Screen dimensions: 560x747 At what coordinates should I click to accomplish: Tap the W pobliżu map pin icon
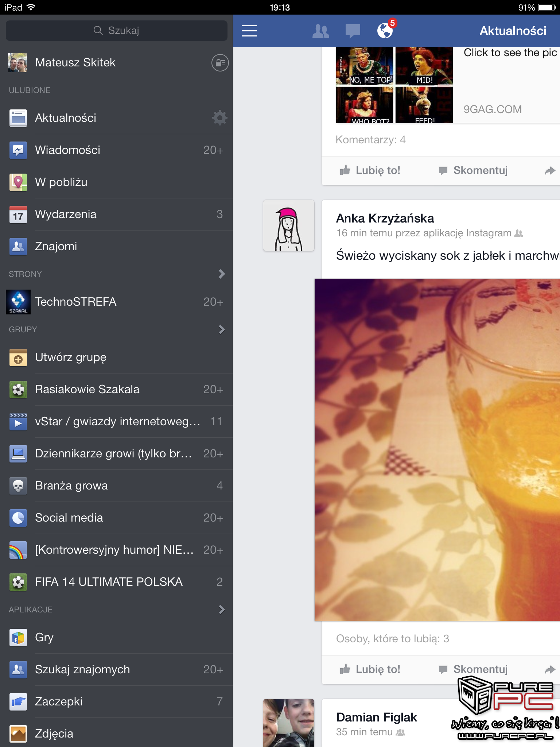coord(18,182)
